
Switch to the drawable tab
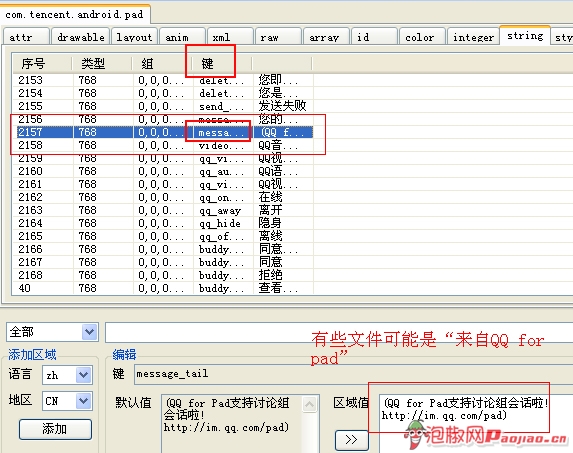coord(81,37)
